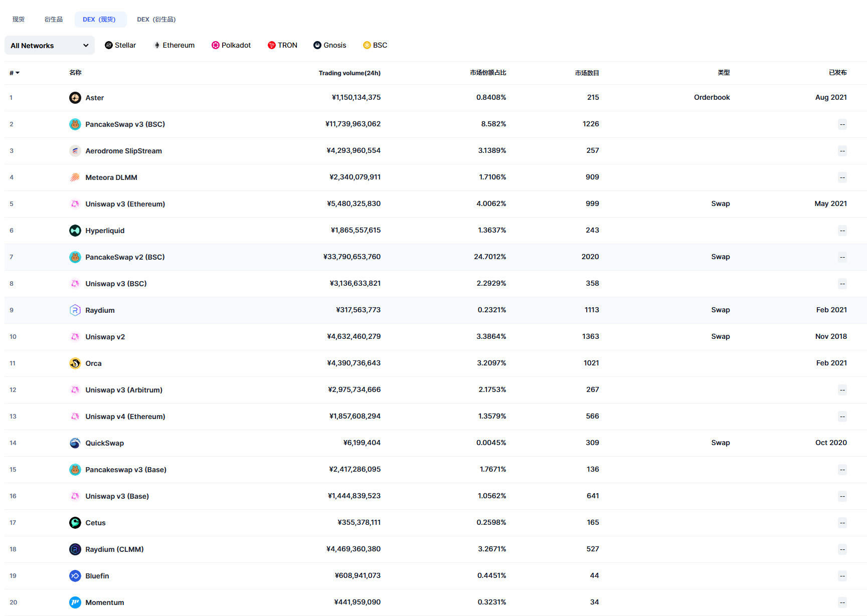Click the PancakeSwap v2 (BSC) logo icon
The height and width of the screenshot is (616, 867).
click(75, 257)
